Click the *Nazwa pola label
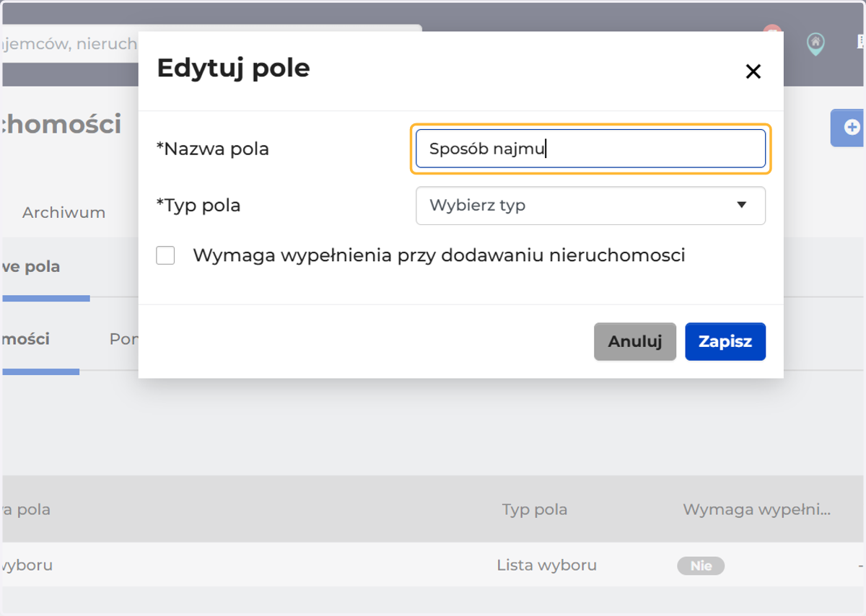866x616 pixels. (213, 149)
